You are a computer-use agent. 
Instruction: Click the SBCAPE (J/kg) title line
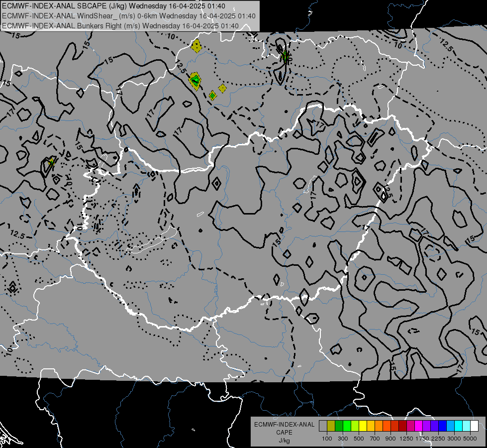click(x=114, y=6)
